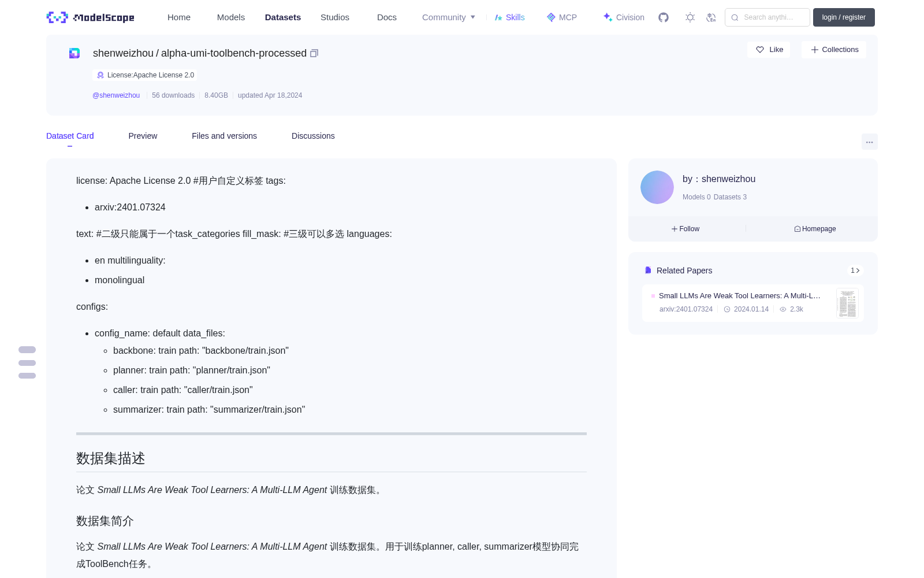Image resolution: width=924 pixels, height=578 pixels.
Task: Click the 数据集描述 heading
Action: pos(111,458)
